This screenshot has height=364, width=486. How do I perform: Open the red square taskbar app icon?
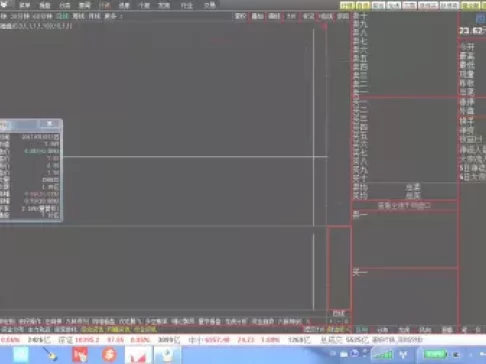point(80,355)
